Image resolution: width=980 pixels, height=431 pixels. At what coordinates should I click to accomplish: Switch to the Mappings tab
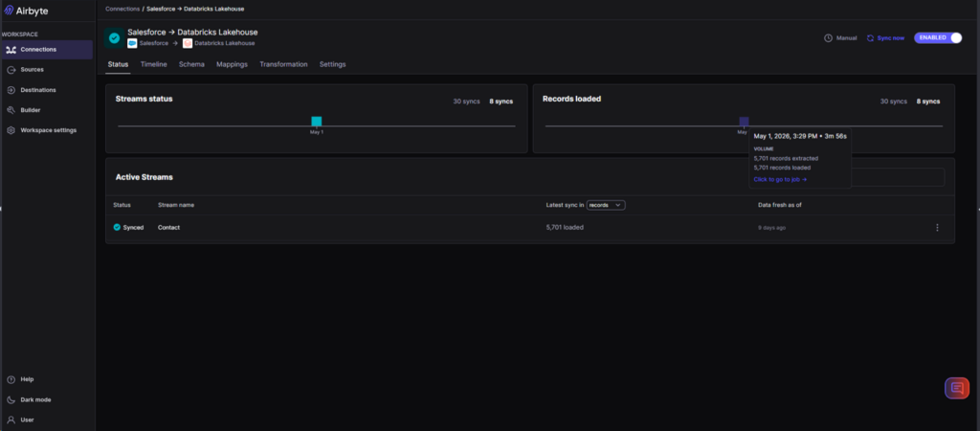(x=232, y=64)
